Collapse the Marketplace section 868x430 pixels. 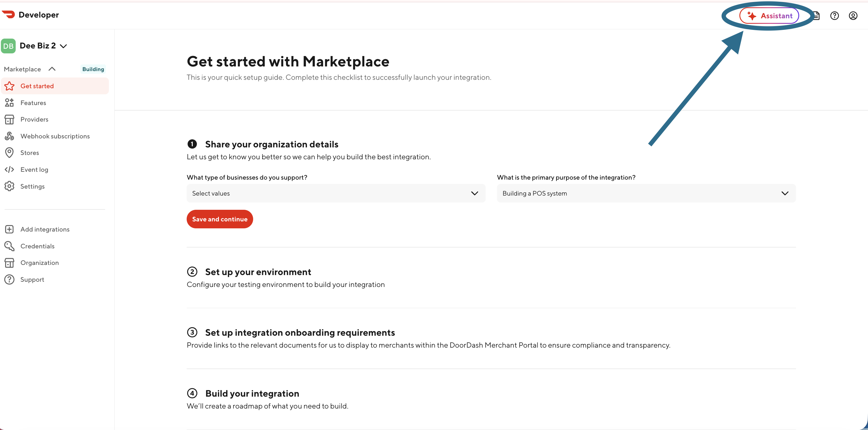pos(52,69)
